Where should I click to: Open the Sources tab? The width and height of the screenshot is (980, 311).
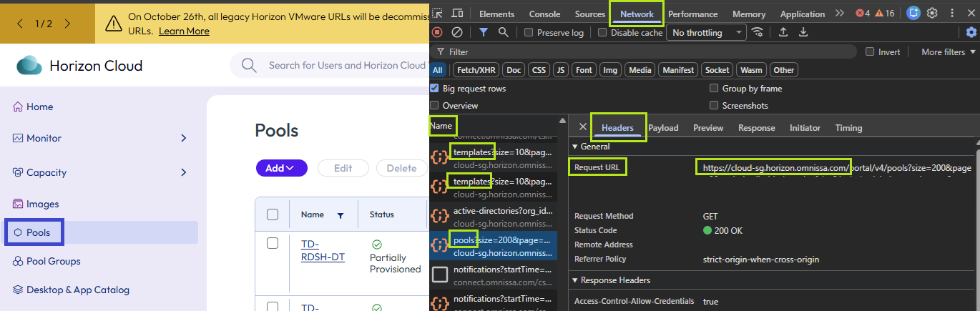(x=590, y=14)
